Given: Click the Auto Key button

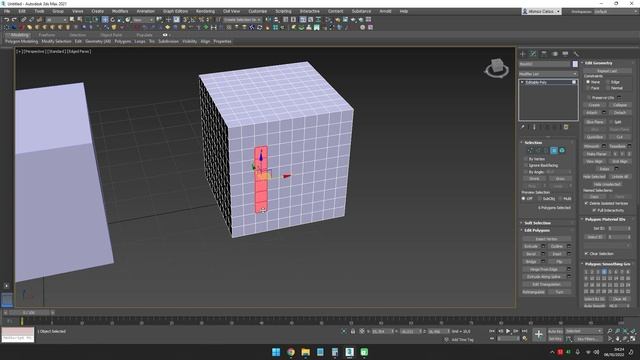Looking at the screenshot, I should click(555, 331).
